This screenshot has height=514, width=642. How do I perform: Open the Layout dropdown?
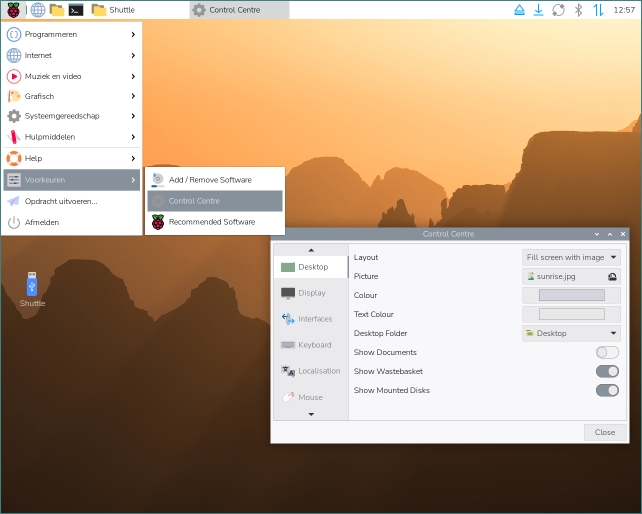(571, 257)
